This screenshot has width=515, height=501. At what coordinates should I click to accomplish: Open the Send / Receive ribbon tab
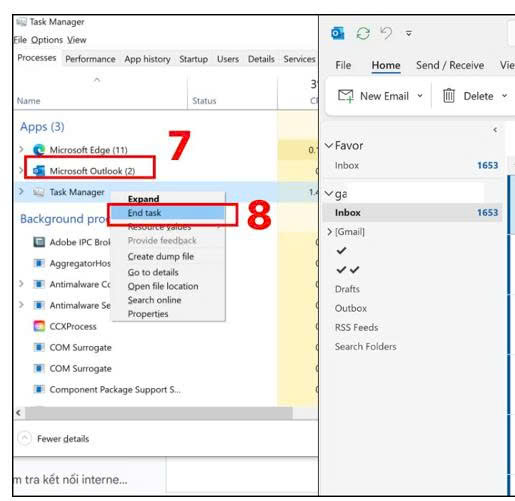pyautogui.click(x=450, y=65)
